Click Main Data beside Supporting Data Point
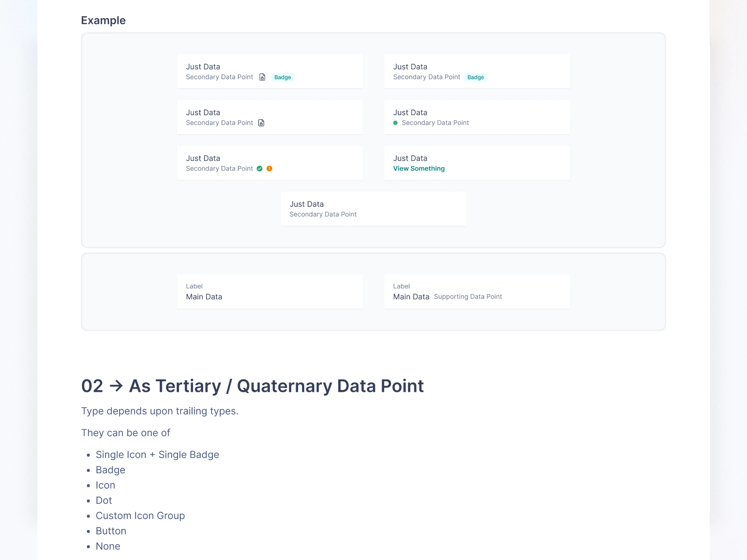 pos(411,297)
